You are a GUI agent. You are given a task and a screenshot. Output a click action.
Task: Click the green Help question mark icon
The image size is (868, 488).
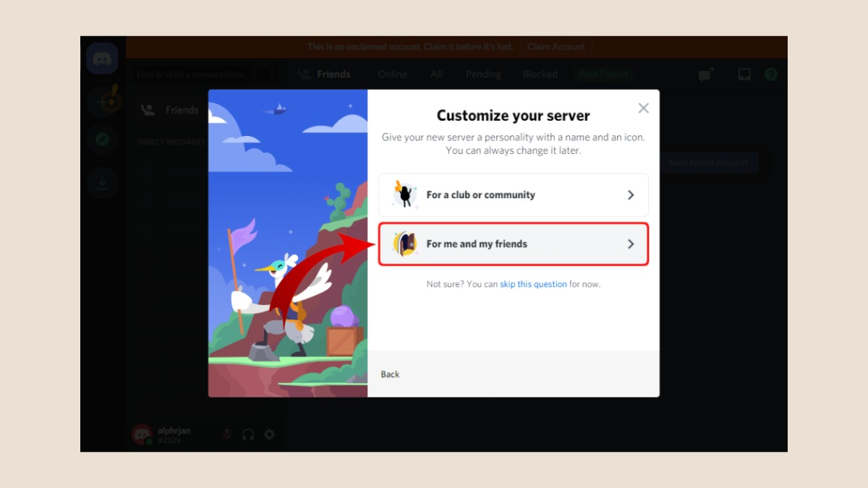[x=771, y=74]
